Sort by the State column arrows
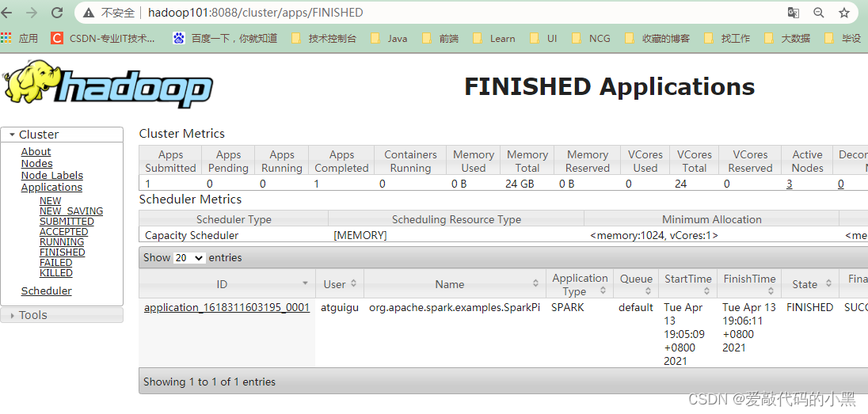 pos(828,283)
